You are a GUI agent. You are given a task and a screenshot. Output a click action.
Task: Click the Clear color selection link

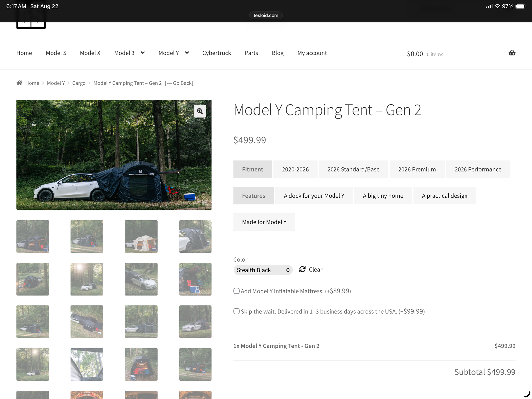[316, 270]
